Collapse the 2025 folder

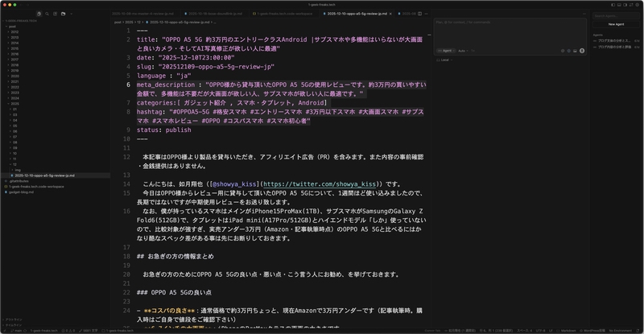[x=14, y=104]
